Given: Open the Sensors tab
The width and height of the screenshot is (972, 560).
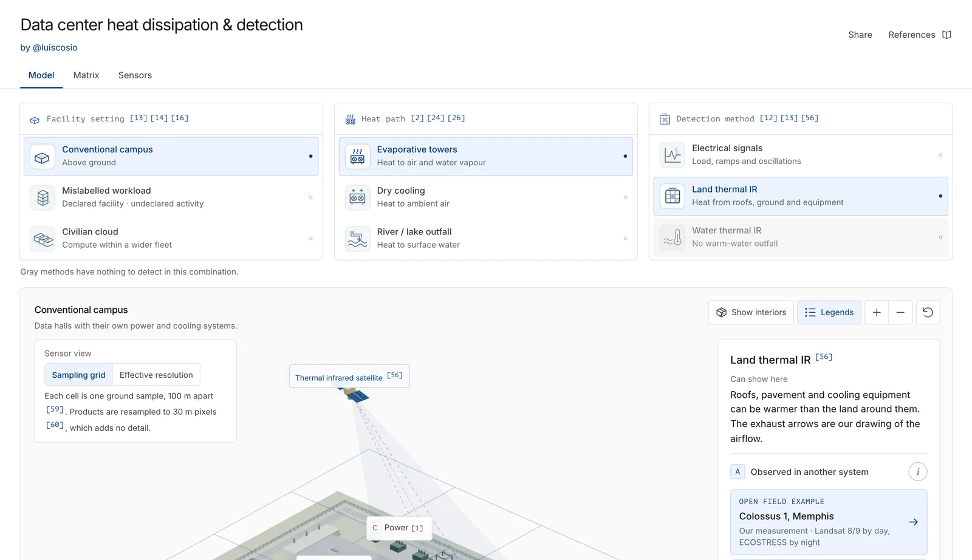Looking at the screenshot, I should click(135, 75).
